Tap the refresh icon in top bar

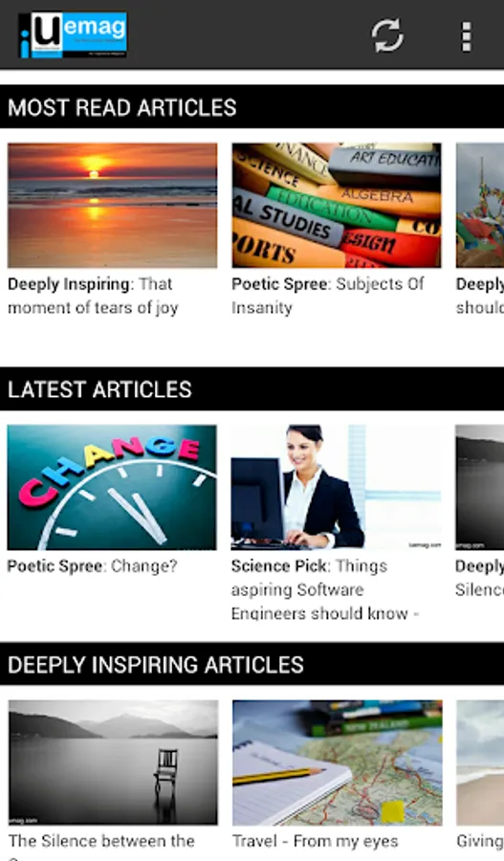(387, 36)
